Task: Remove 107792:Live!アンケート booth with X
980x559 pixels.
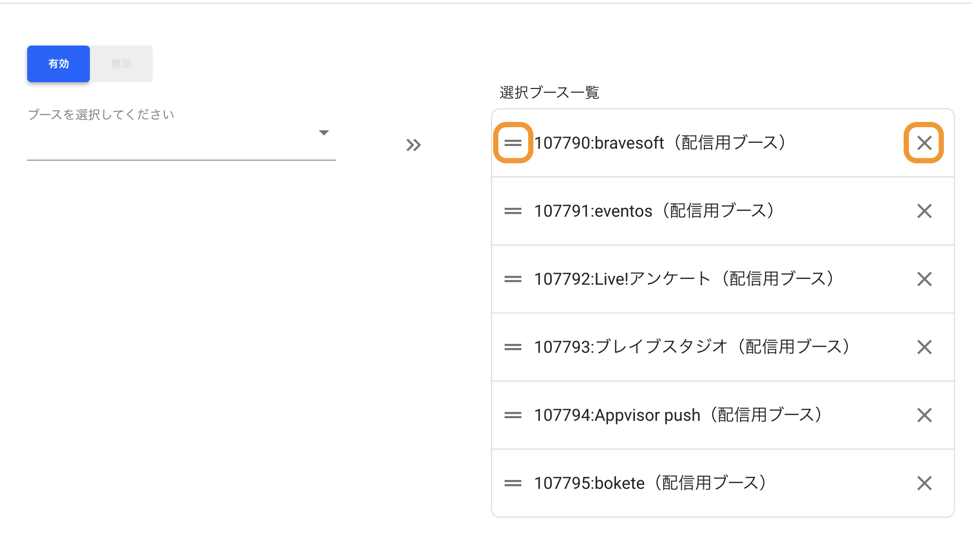Action: [x=924, y=279]
